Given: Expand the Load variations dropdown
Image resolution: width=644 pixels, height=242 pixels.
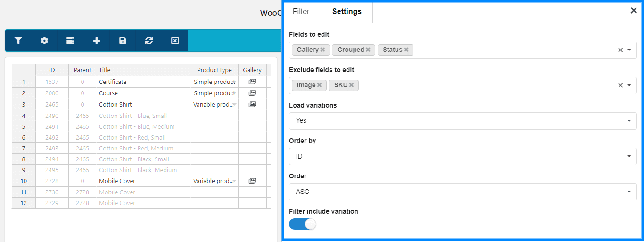Looking at the screenshot, I should click(463, 121).
